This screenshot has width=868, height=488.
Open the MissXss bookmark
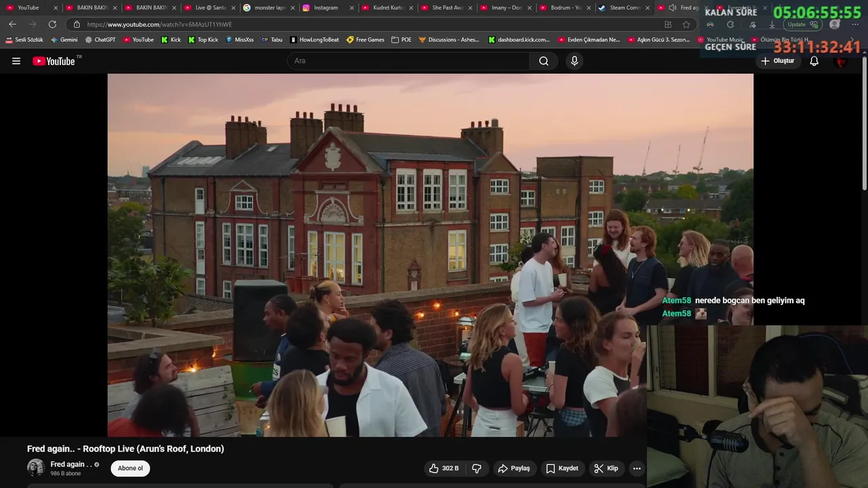(x=239, y=40)
